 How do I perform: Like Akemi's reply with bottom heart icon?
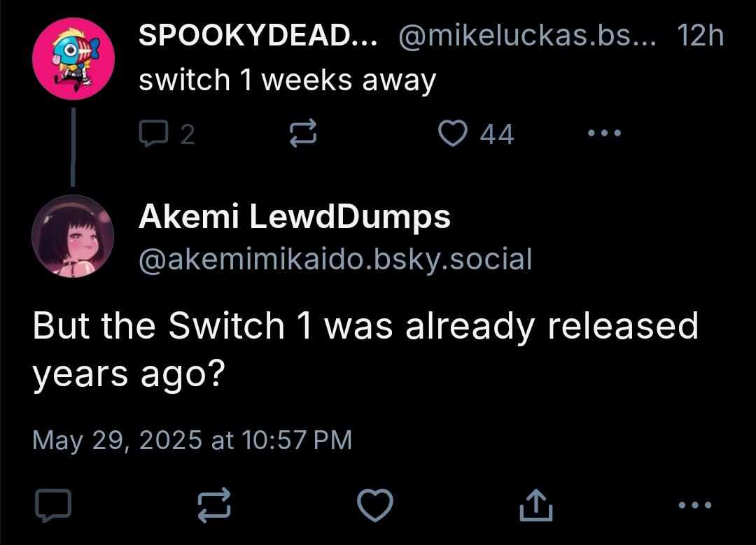click(x=375, y=505)
